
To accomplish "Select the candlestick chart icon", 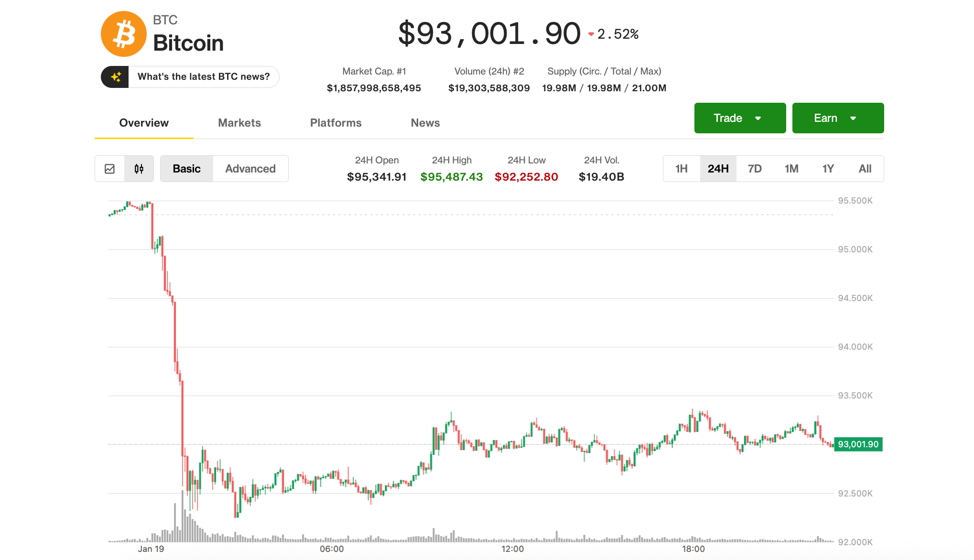I will click(139, 168).
